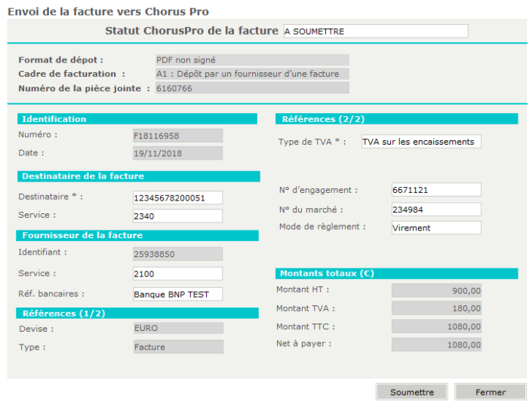Edit the destinataire Service field 2340
The height and width of the screenshot is (404, 532).
177,216
